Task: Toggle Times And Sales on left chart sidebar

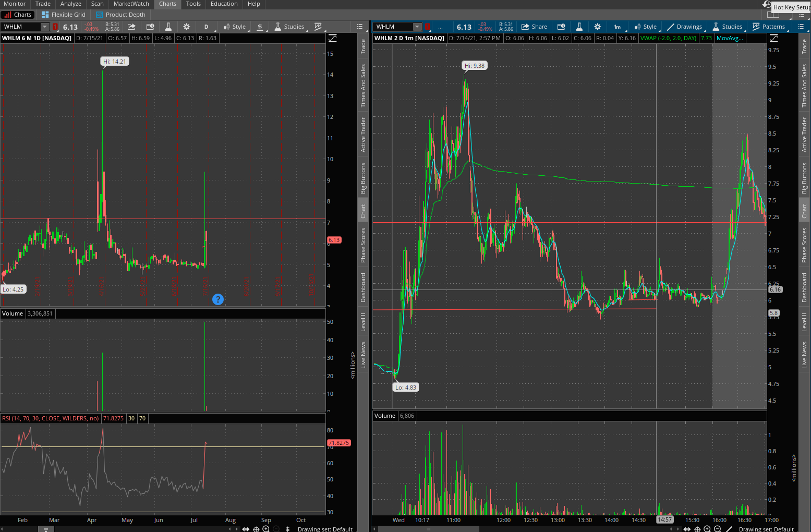Action: click(363, 86)
